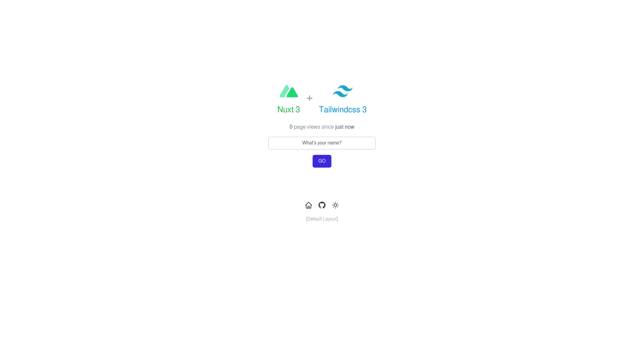Click the GitHub icon in footer
The image size is (644, 362).
coord(322,205)
